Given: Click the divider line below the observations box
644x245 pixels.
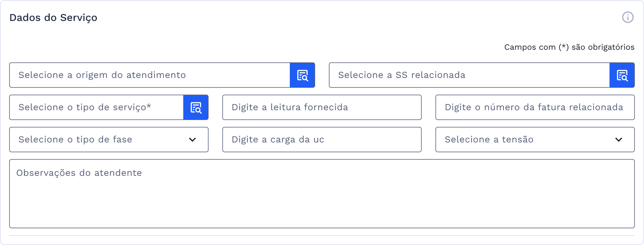Looking at the screenshot, I should (x=322, y=235).
